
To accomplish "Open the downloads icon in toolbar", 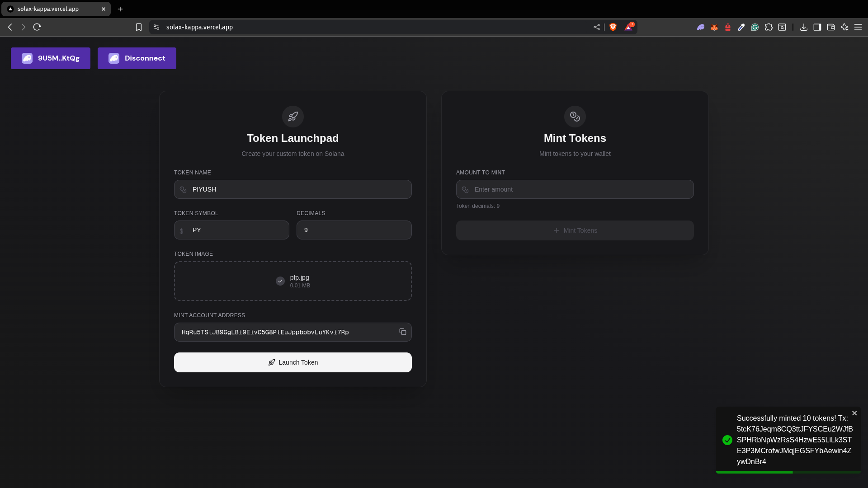I will pyautogui.click(x=804, y=27).
